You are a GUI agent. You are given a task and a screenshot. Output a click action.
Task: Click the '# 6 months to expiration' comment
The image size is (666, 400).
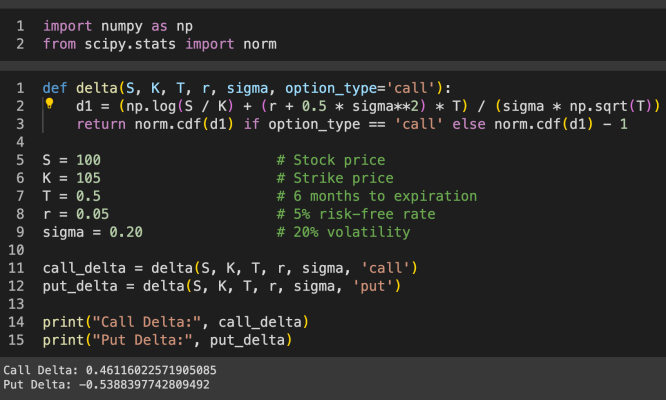pyautogui.click(x=376, y=196)
